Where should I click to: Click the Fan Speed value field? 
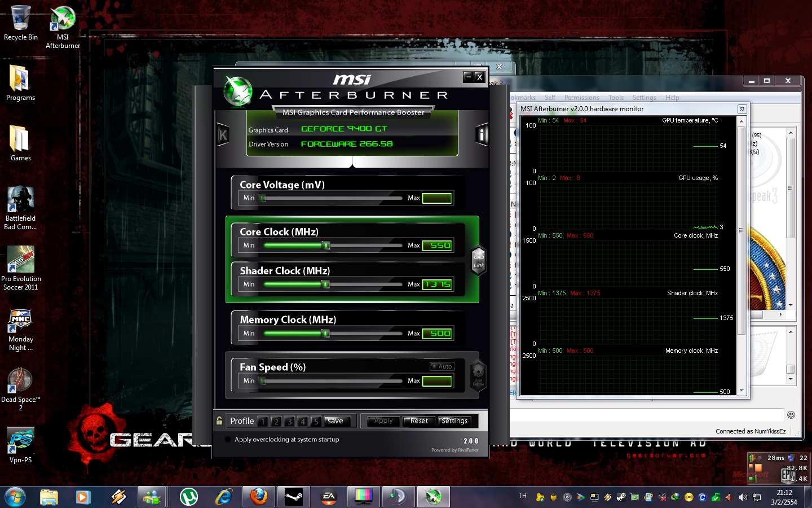tap(437, 381)
